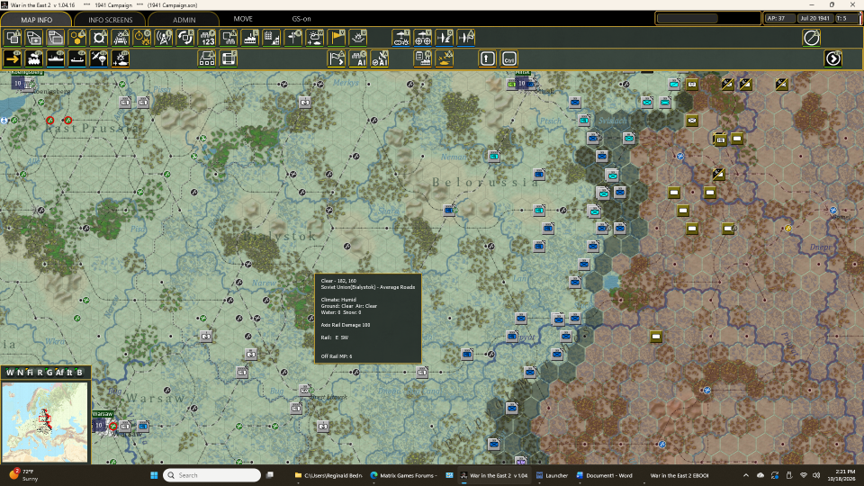This screenshot has width=864, height=486.
Task: Toggle the signpost overlay icon
Action: click(x=294, y=38)
